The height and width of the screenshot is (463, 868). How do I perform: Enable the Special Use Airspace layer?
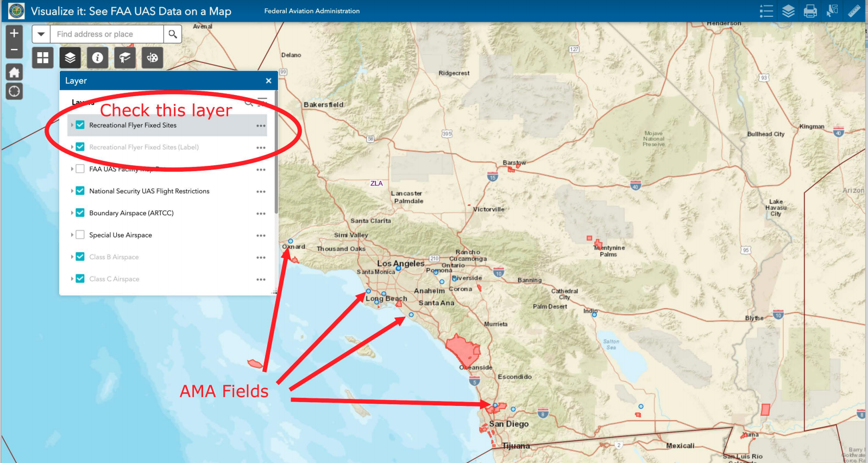pos(80,235)
